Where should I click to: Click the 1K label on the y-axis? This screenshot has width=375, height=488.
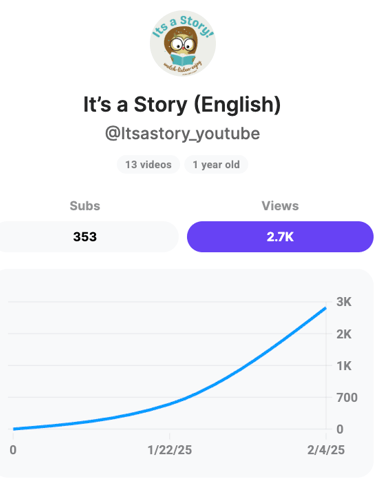pos(344,366)
